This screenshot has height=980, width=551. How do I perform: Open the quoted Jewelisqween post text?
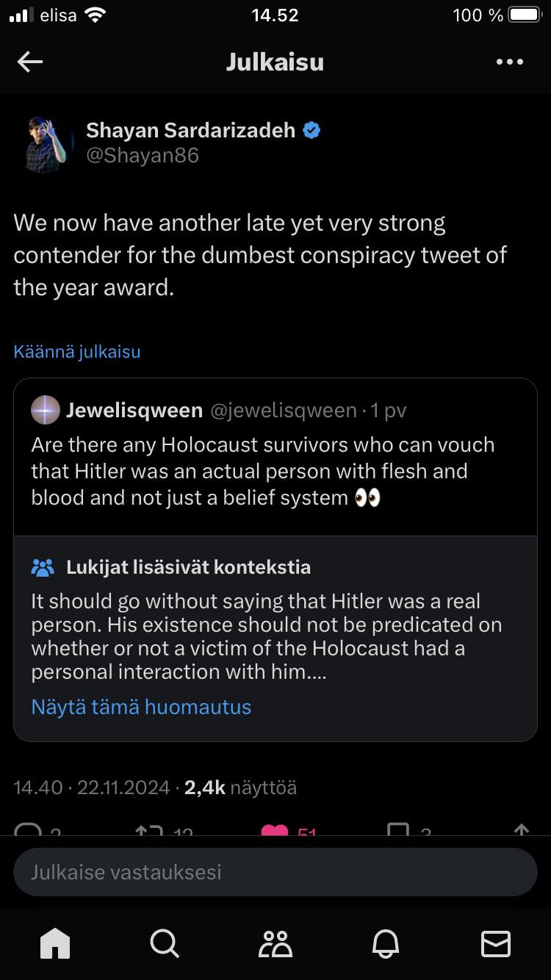pyautogui.click(x=263, y=471)
